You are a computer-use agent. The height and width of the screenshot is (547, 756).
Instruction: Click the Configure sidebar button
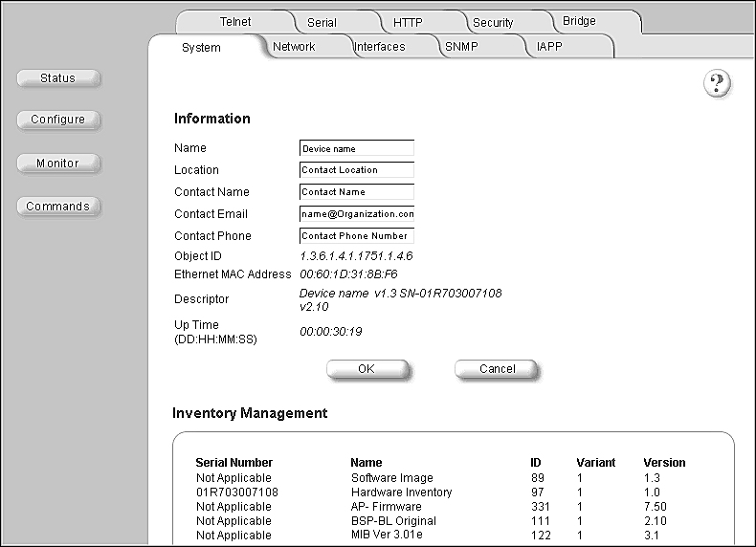58,120
